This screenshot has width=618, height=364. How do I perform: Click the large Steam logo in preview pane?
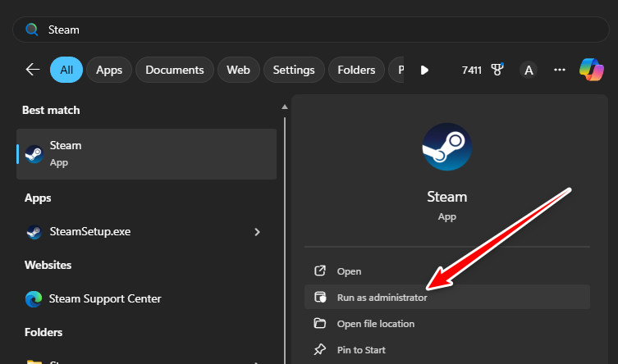click(x=447, y=148)
